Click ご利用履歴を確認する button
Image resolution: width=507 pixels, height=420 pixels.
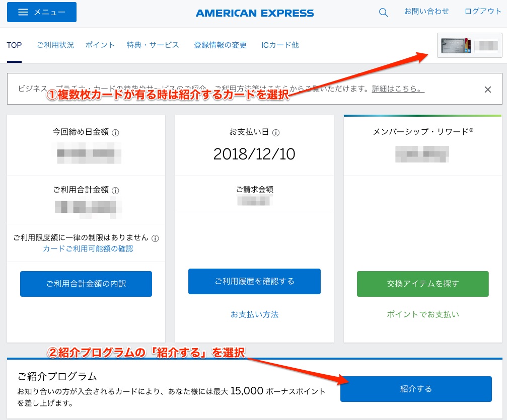(x=254, y=281)
